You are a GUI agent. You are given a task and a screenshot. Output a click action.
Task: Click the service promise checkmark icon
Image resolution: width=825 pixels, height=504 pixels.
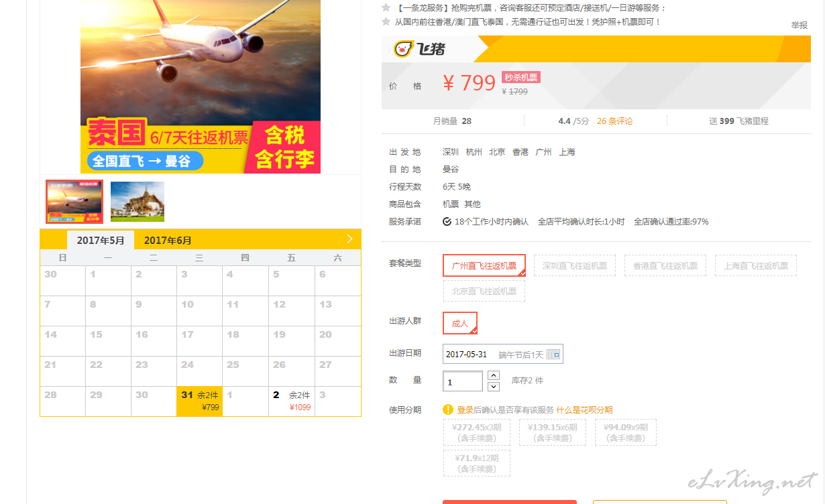pyautogui.click(x=447, y=222)
